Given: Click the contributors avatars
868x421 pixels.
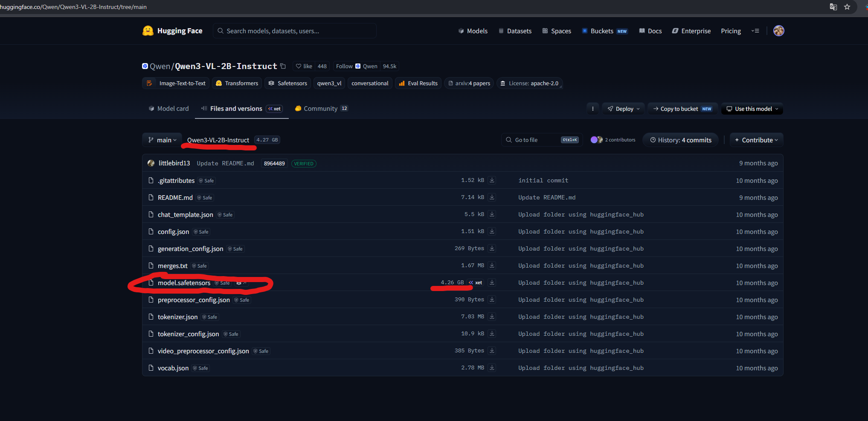Looking at the screenshot, I should click(x=596, y=140).
